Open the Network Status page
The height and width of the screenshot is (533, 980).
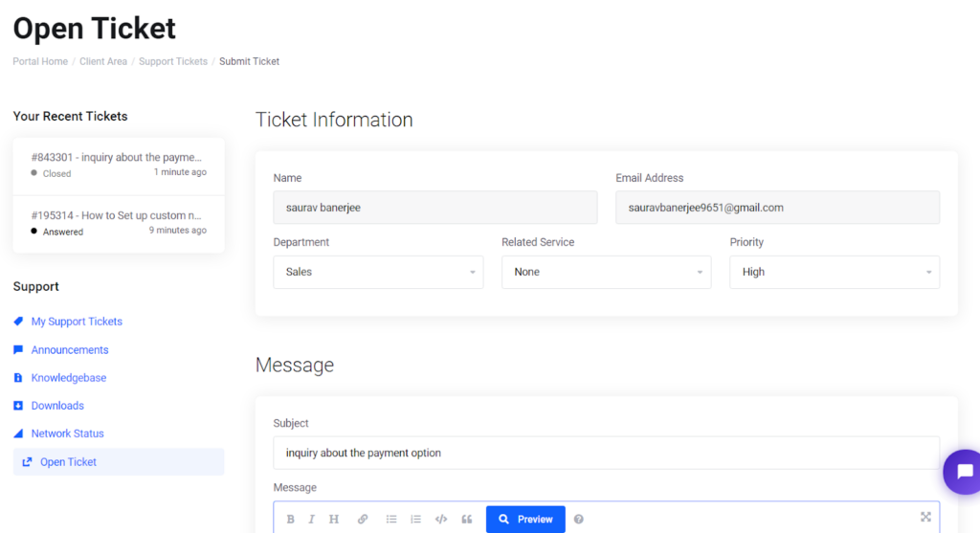[x=68, y=433]
